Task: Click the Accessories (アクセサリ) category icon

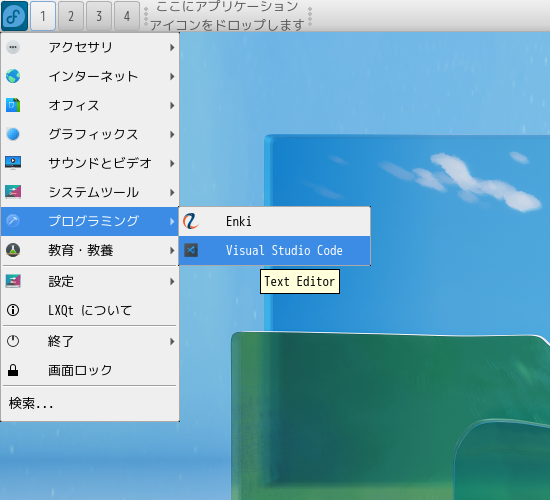Action: [13, 47]
